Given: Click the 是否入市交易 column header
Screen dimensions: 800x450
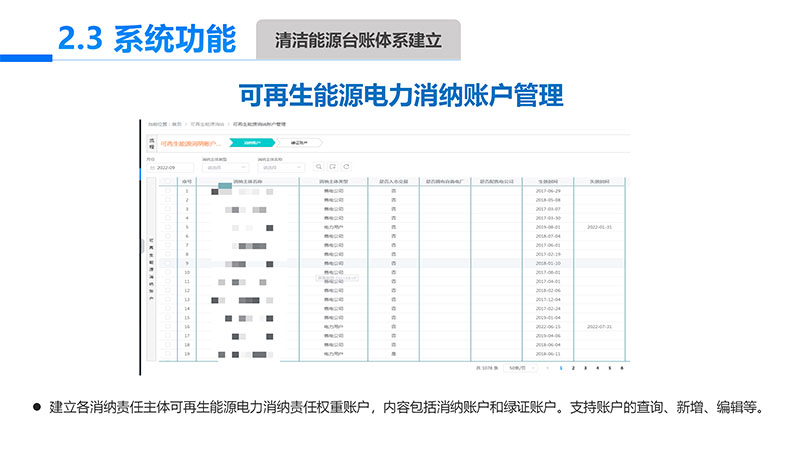Looking at the screenshot, I should point(393,182).
